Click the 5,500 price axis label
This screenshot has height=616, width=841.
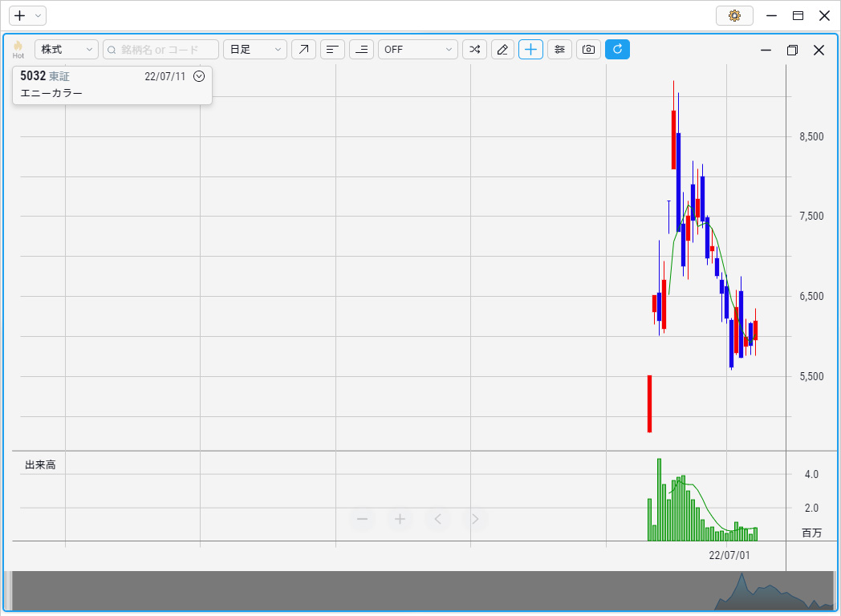coord(811,376)
